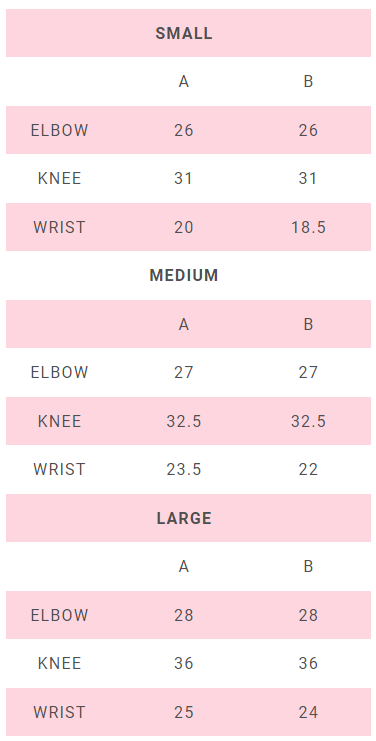Image resolution: width=376 pixels, height=741 pixels.
Task: Click column A header under MEDIUM
Action: 184,324
